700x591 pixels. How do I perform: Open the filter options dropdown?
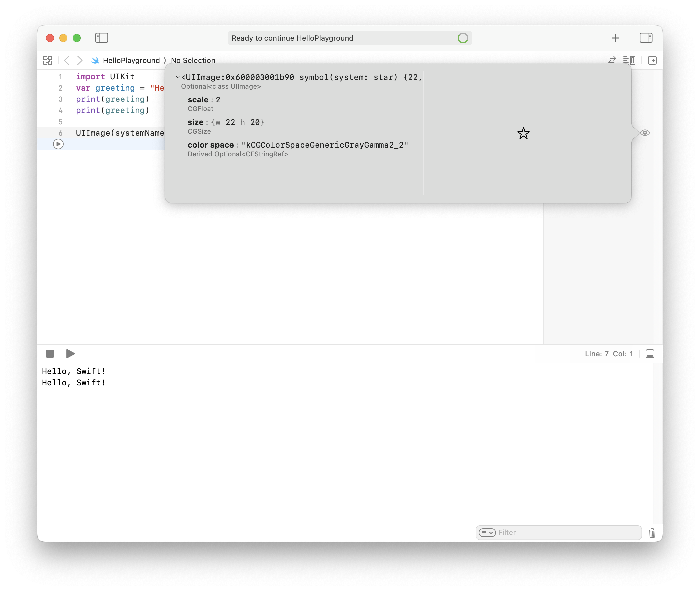coord(487,533)
